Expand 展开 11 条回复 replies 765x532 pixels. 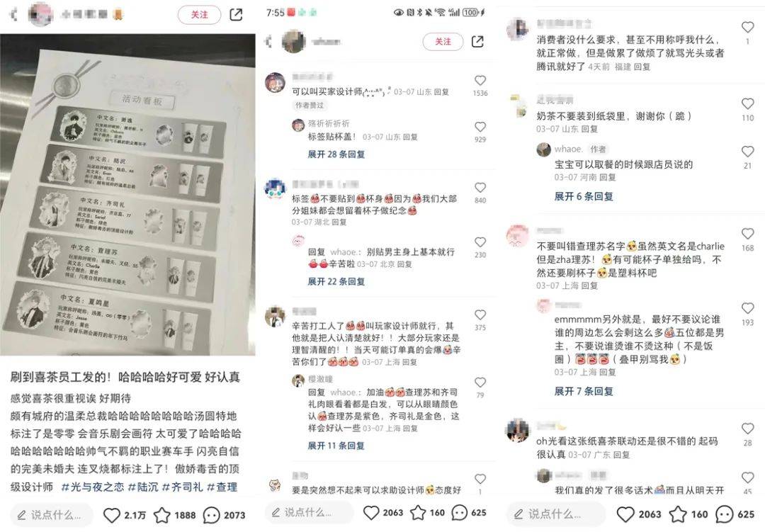tap(336, 445)
